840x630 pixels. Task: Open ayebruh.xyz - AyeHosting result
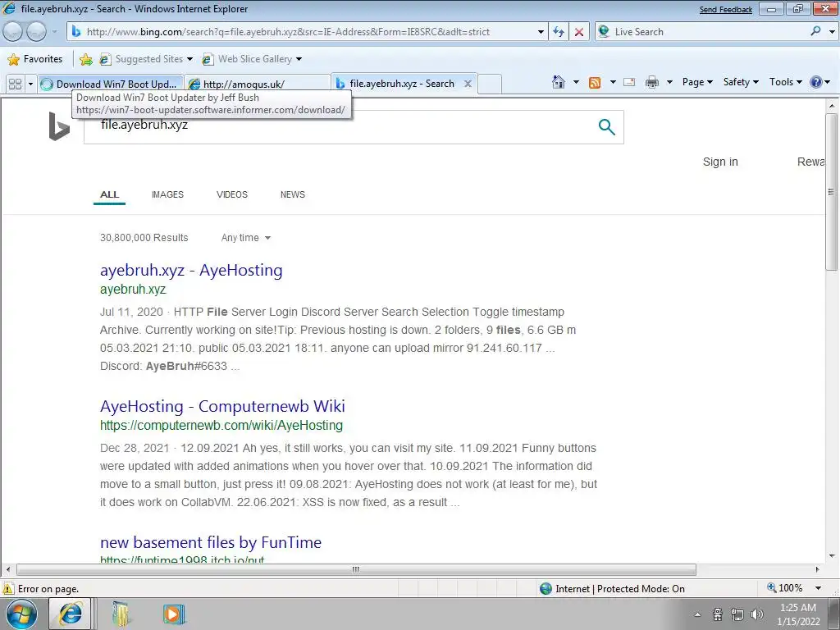191,270
